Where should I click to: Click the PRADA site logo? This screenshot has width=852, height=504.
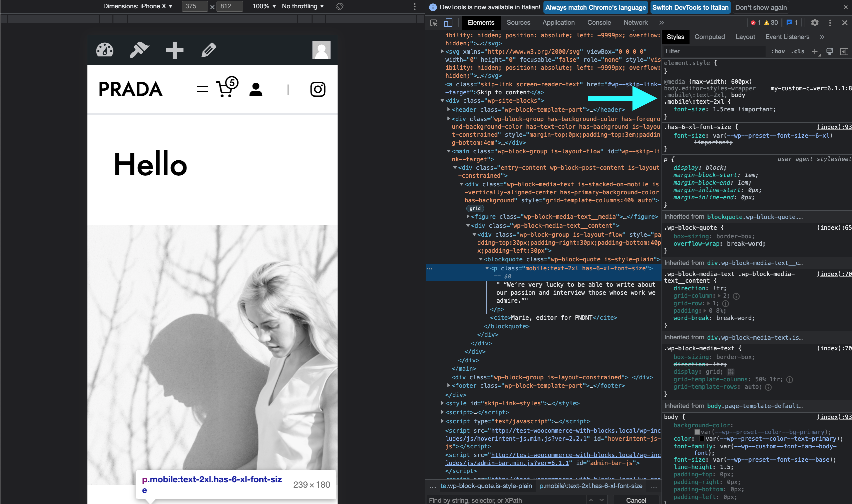click(x=130, y=89)
